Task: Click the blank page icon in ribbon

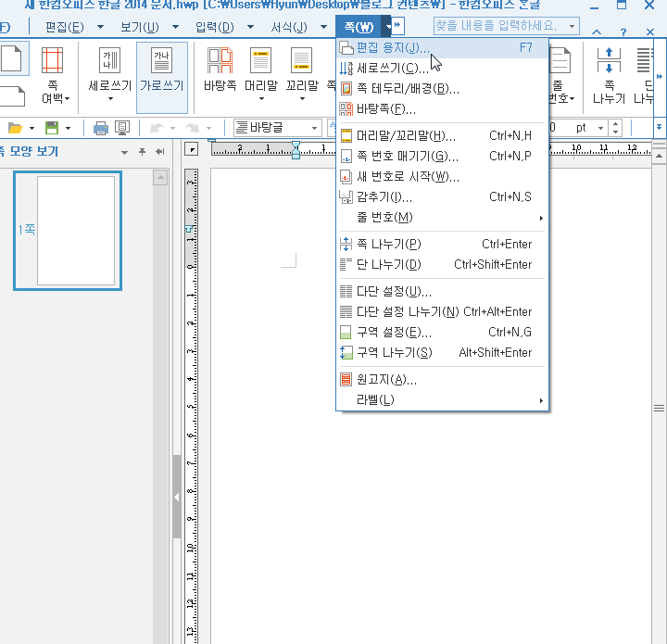Action: coord(11,58)
